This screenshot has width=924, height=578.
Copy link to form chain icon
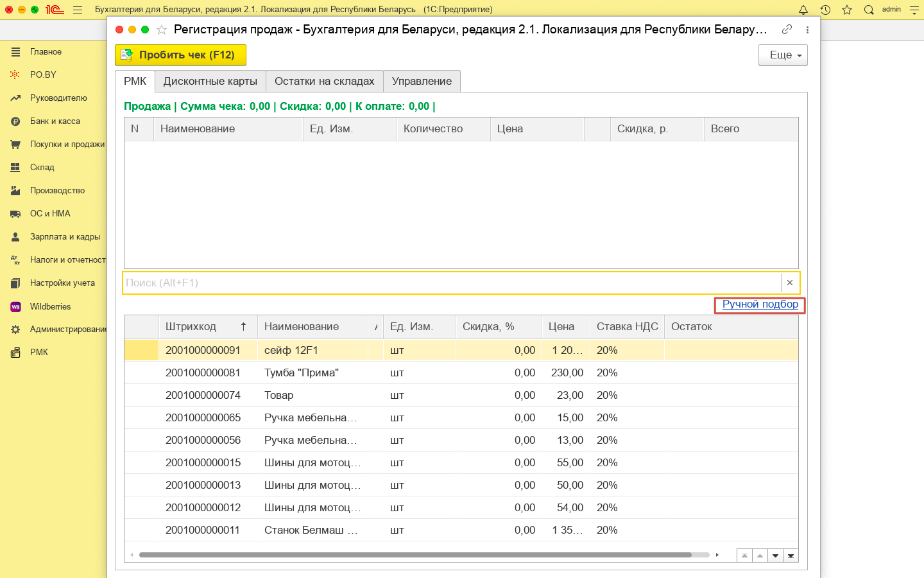[x=787, y=30]
